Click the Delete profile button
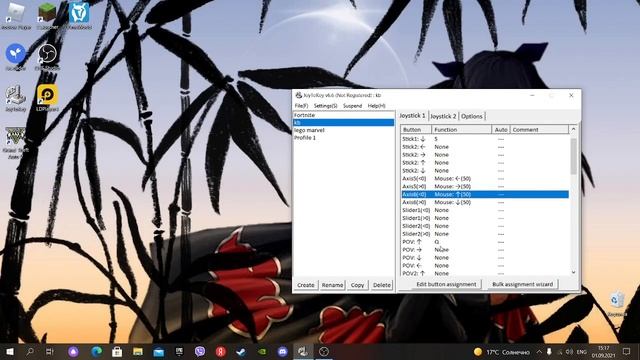Image resolution: width=640 pixels, height=360 pixels. click(382, 285)
